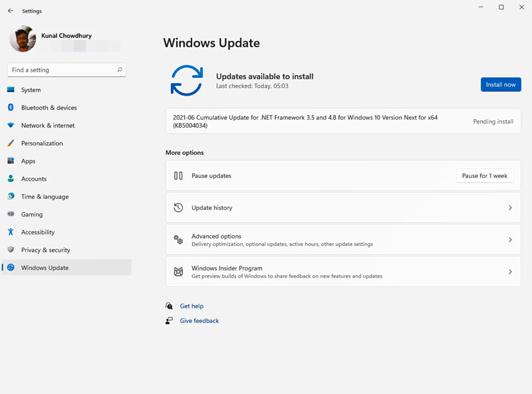Click the Windows Update sidebar icon

pyautogui.click(x=11, y=267)
